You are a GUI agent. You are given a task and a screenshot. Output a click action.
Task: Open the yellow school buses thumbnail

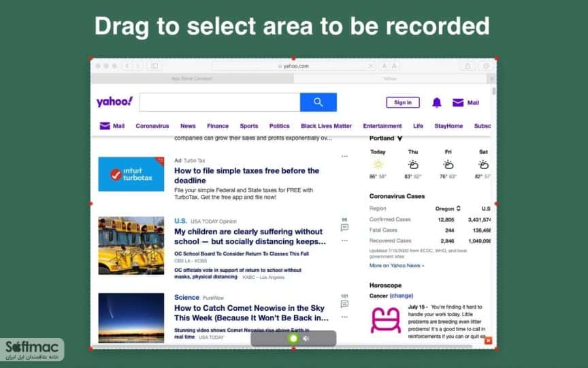131,245
